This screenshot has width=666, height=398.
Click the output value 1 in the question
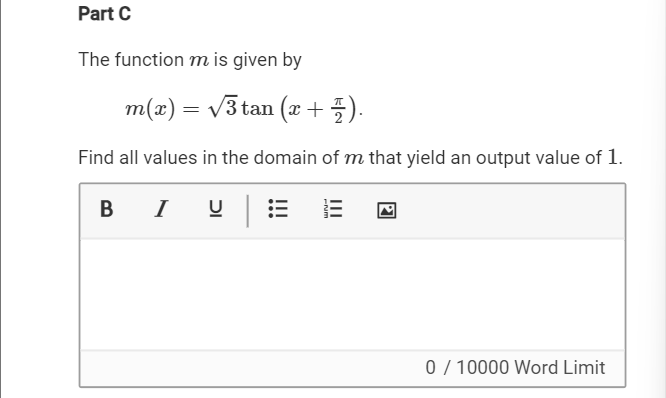tap(612, 157)
